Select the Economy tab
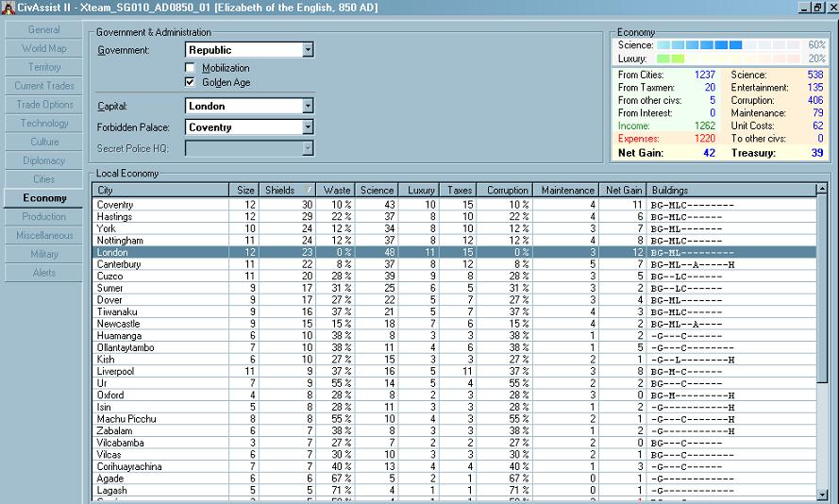 click(43, 198)
